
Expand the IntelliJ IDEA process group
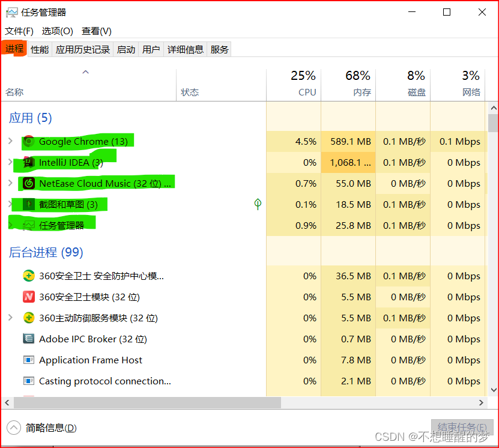click(x=10, y=162)
